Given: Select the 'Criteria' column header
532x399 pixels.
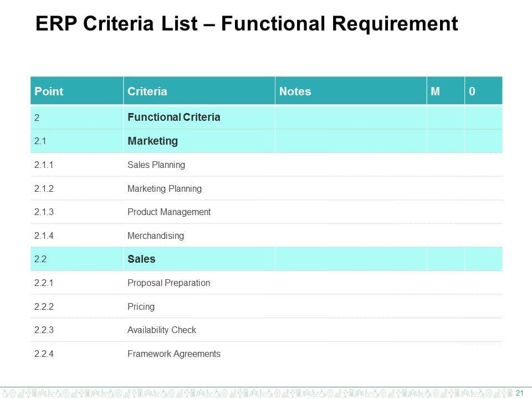Looking at the screenshot, I should click(147, 91).
